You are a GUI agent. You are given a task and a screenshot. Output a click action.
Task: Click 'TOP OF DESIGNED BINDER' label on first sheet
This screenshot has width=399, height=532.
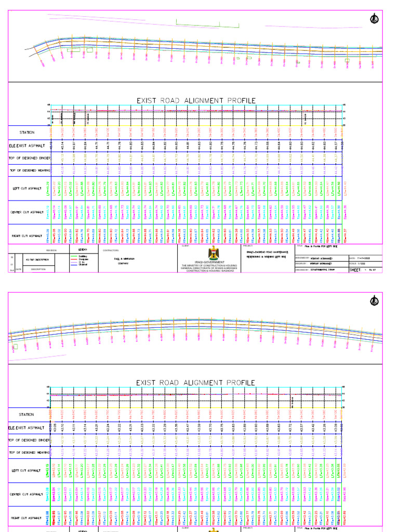30,158
